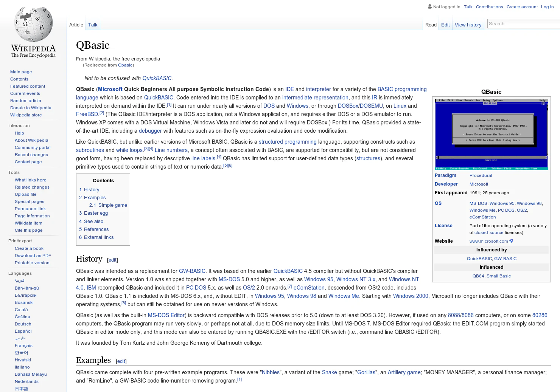Open Printable version
Screen dimensions: 560x392
pyautogui.click(x=32, y=263)
